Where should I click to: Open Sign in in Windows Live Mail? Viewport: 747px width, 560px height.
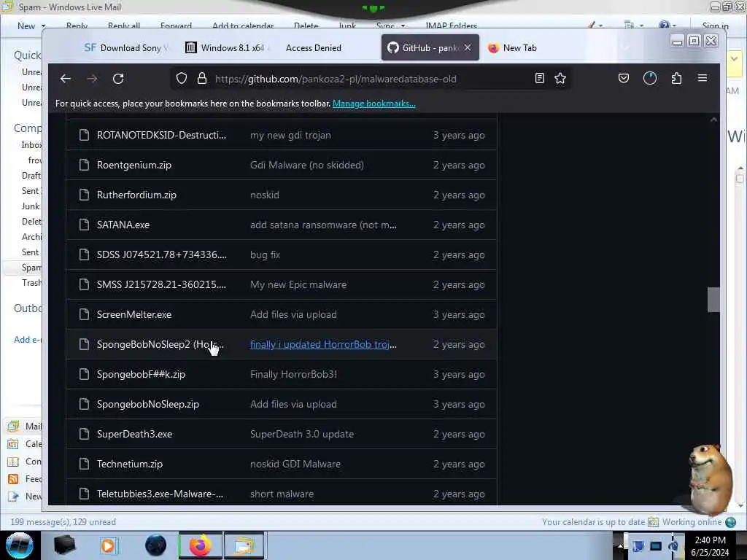point(715,26)
